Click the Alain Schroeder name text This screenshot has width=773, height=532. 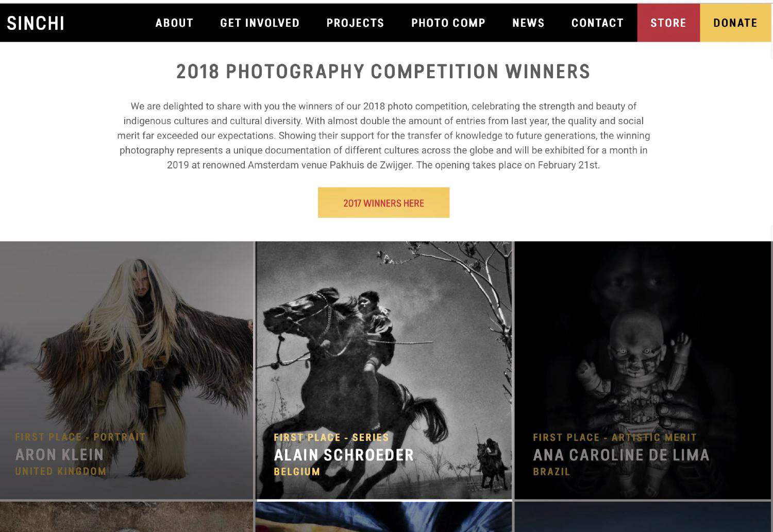(344, 455)
